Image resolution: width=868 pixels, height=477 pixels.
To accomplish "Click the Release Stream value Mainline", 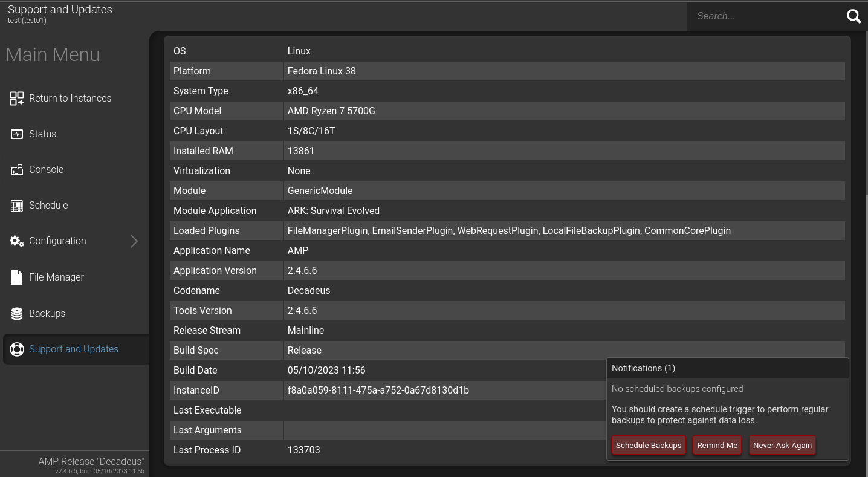I will 306,331.
